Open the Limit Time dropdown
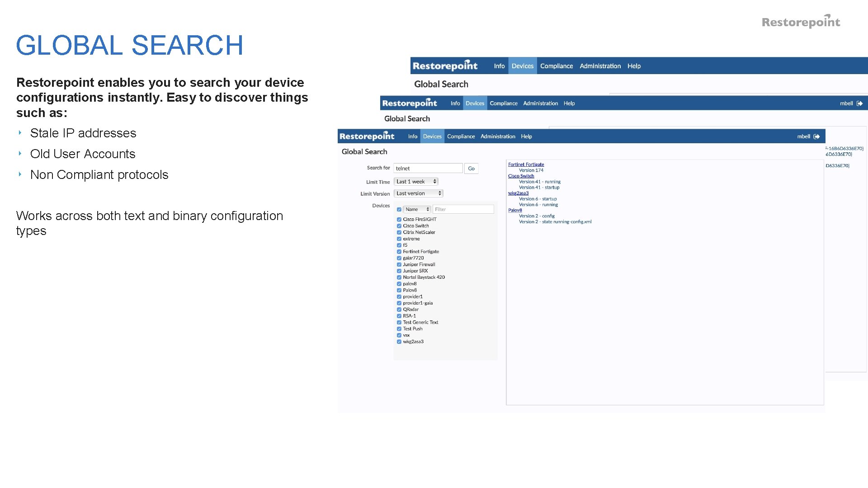This screenshot has width=868, height=488. (416, 182)
